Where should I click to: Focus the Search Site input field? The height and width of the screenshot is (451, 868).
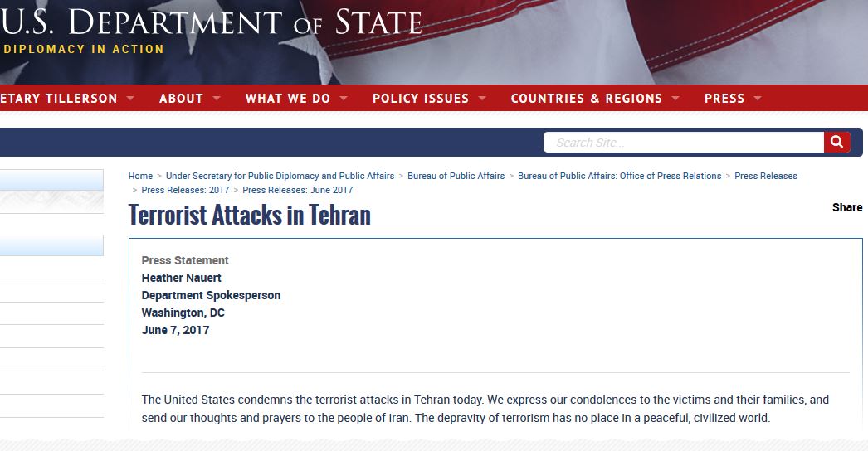click(684, 143)
